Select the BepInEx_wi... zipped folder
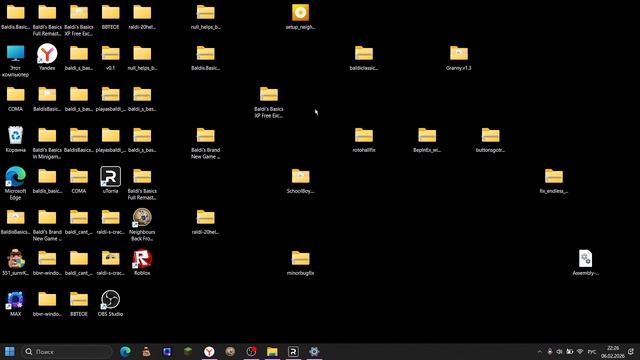 pos(427,139)
